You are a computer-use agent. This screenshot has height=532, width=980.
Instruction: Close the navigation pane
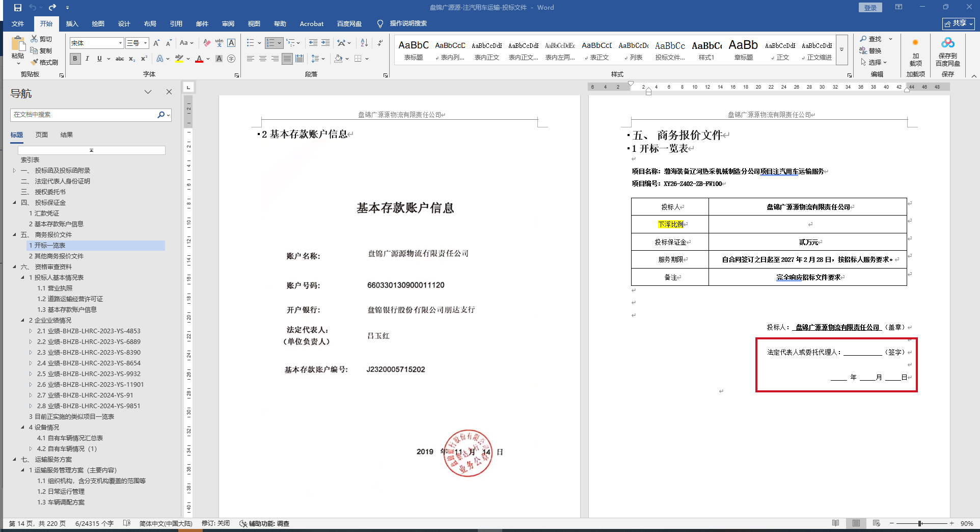(x=169, y=92)
